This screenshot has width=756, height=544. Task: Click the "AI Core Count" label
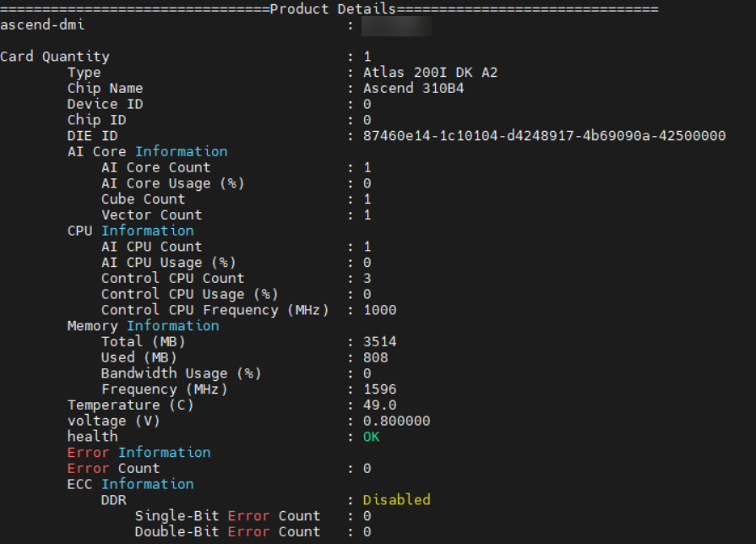pyautogui.click(x=155, y=167)
